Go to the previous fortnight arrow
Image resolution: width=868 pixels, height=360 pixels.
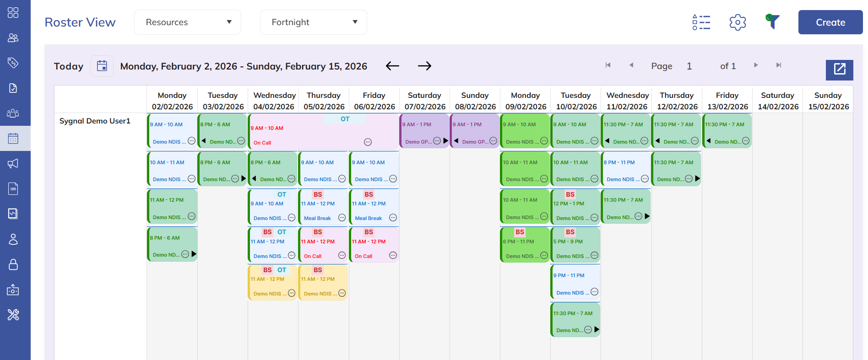pyautogui.click(x=392, y=66)
